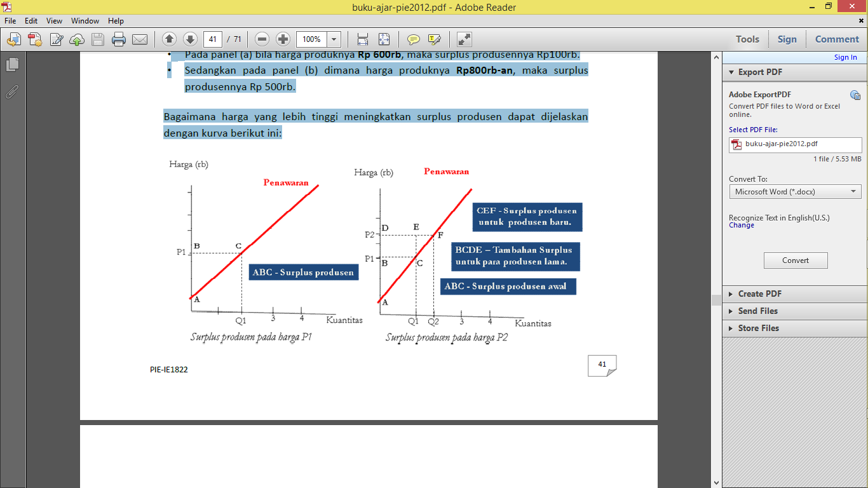This screenshot has height=488, width=868.
Task: Click the 'CEF - Surplus produsen' label box
Action: [527, 216]
